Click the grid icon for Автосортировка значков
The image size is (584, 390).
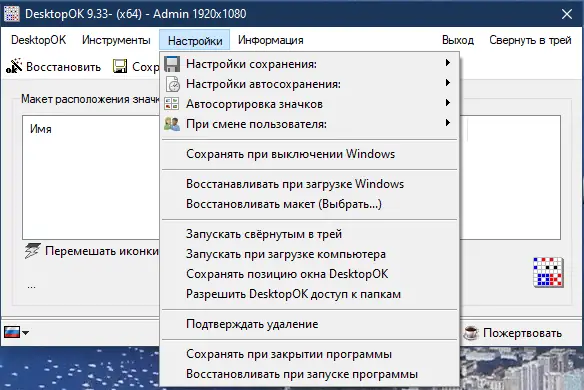[172, 104]
